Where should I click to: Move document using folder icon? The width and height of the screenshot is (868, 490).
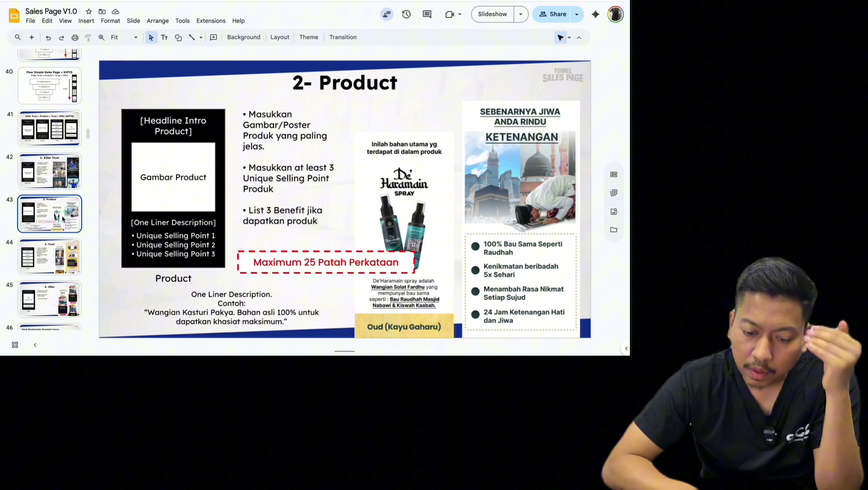(x=102, y=11)
